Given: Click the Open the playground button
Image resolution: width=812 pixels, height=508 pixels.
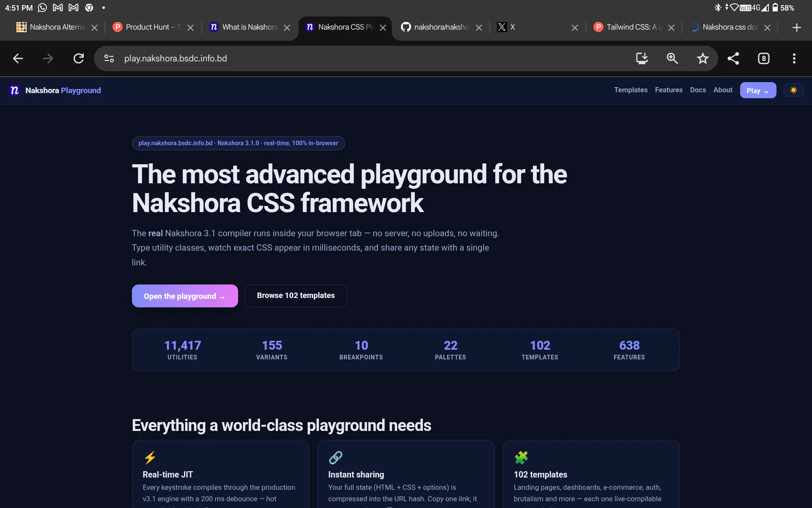Looking at the screenshot, I should coord(185,296).
